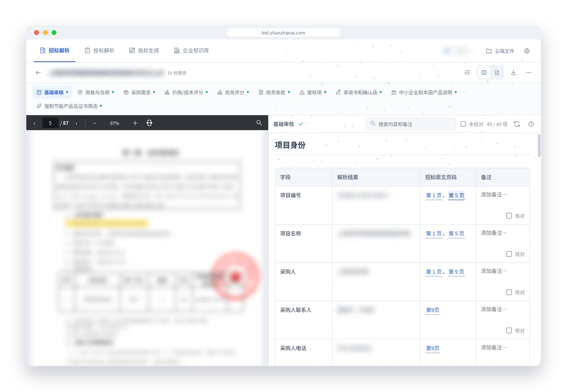Click the 搜索内容和备注 search field
The width and height of the screenshot is (567, 392).
click(x=411, y=124)
